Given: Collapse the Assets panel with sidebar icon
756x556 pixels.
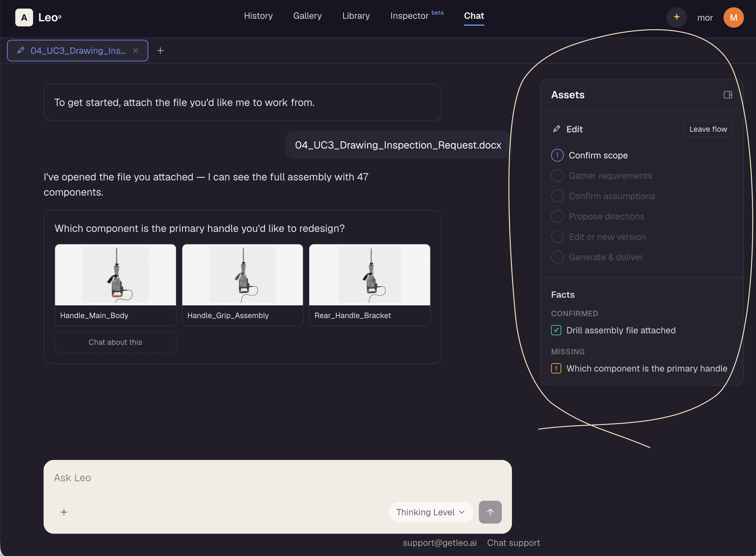Looking at the screenshot, I should click(728, 95).
